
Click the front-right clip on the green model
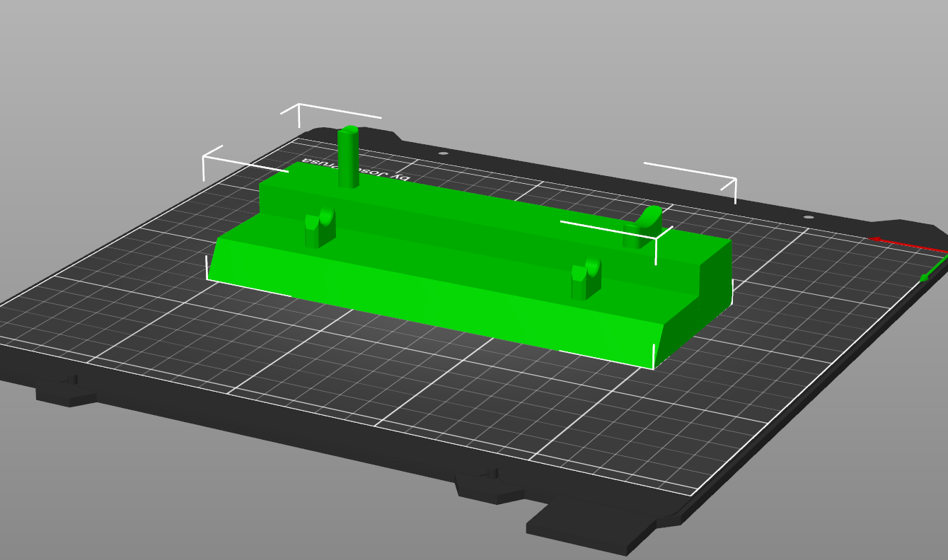pos(586,279)
